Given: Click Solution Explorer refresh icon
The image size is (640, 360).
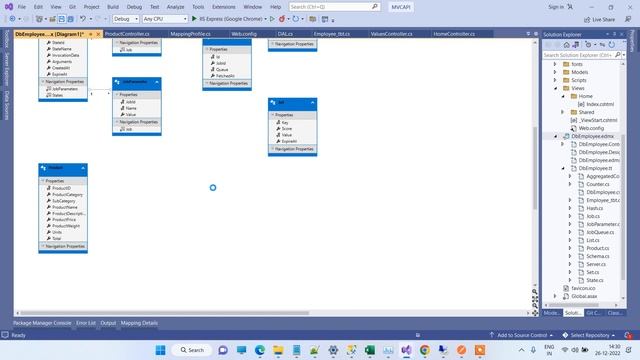Looking at the screenshot, I should tap(611, 44).
